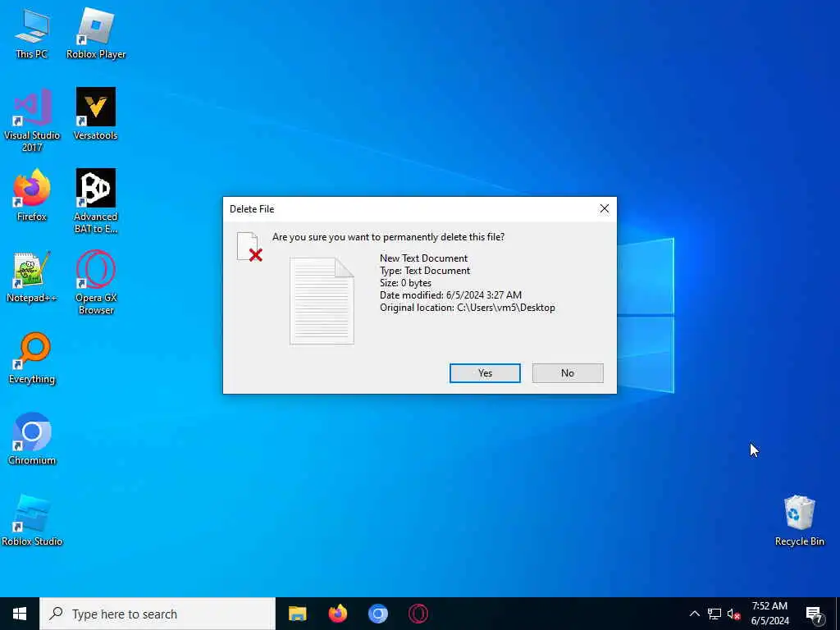The width and height of the screenshot is (840, 630).
Task: Select Chromium desktop shortcut
Action: (32, 440)
